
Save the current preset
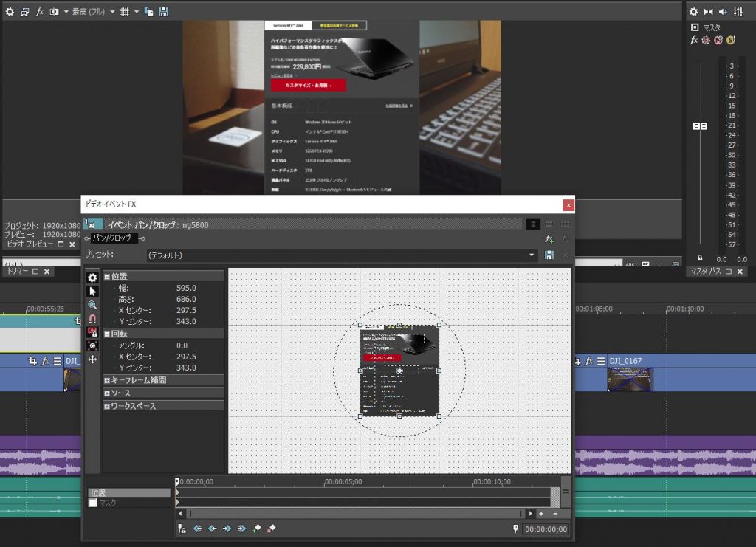click(549, 255)
